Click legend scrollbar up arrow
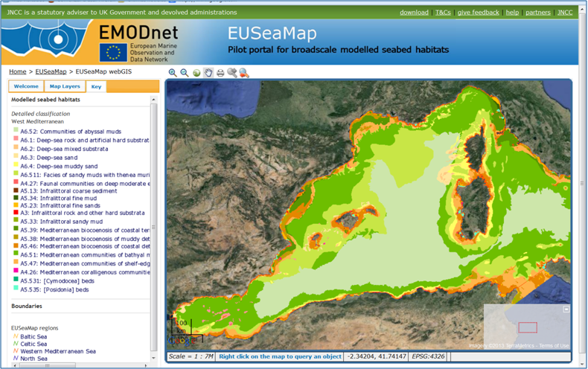The height and width of the screenshot is (369, 588). 153,100
